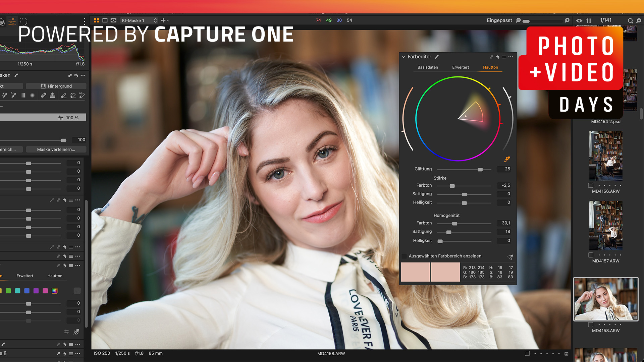Screen dimensions: 644x362
Task: Select the AI eraser mask tool
Action: (82, 96)
